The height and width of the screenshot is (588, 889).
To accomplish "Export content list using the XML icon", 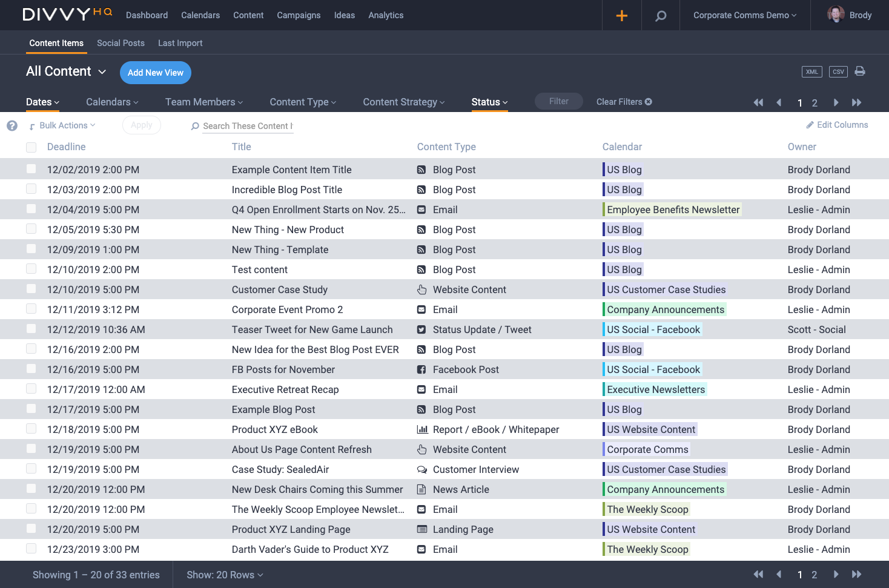I will (x=811, y=71).
